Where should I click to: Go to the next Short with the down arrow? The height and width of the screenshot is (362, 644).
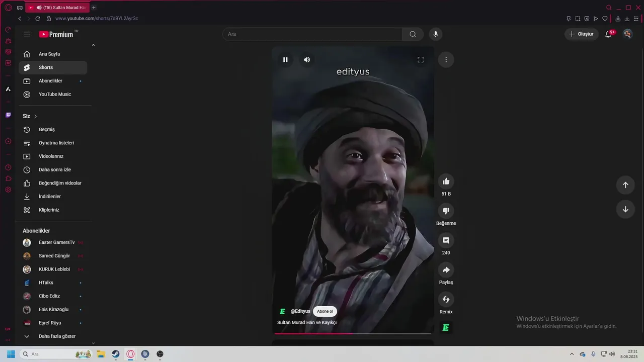[625, 209]
